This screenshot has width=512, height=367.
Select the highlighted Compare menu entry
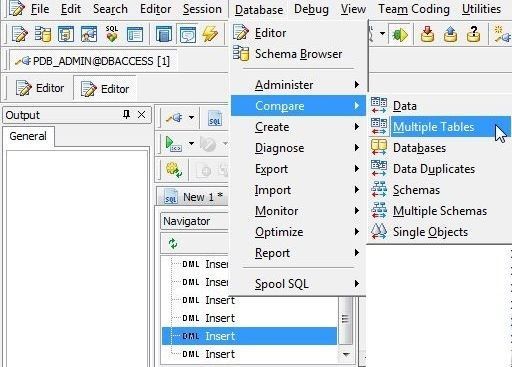point(298,106)
